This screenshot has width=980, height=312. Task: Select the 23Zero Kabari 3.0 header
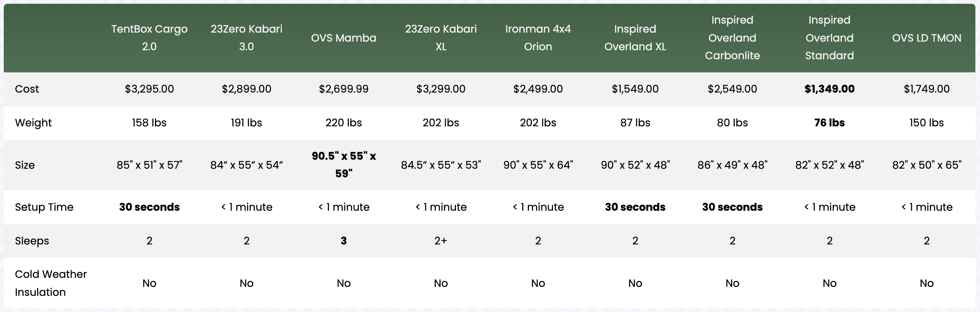pos(247,38)
